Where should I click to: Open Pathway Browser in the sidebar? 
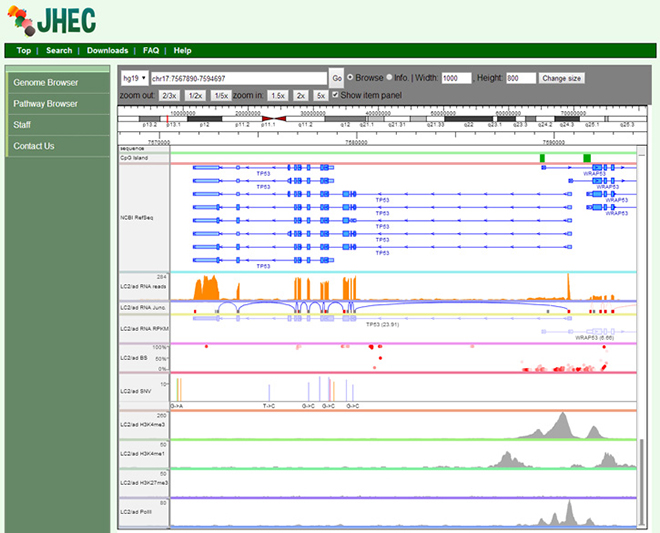45,103
